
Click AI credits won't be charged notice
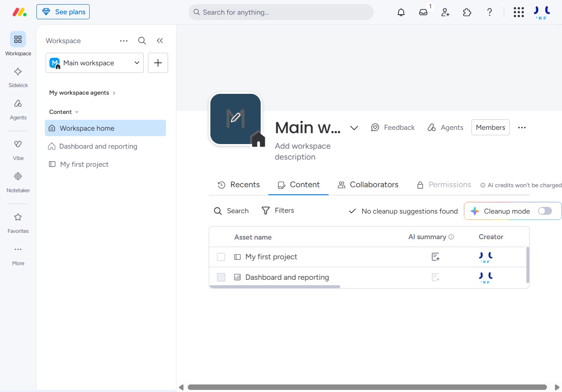tap(521, 185)
